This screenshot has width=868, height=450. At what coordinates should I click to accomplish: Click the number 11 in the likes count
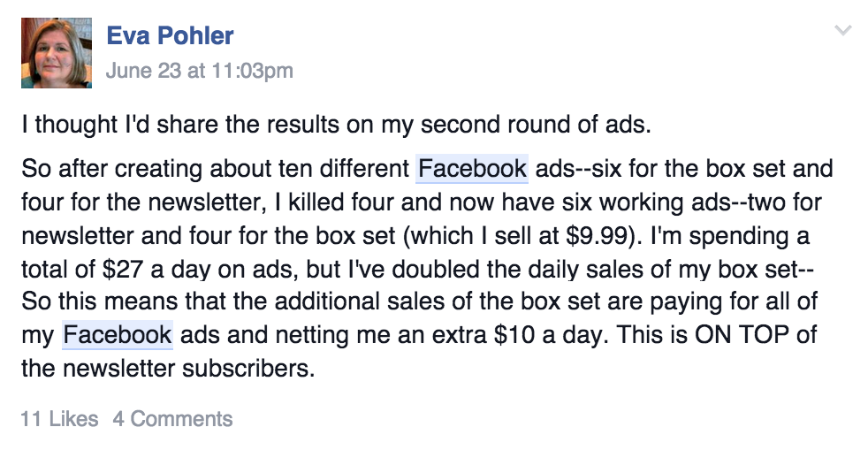pyautogui.click(x=31, y=419)
